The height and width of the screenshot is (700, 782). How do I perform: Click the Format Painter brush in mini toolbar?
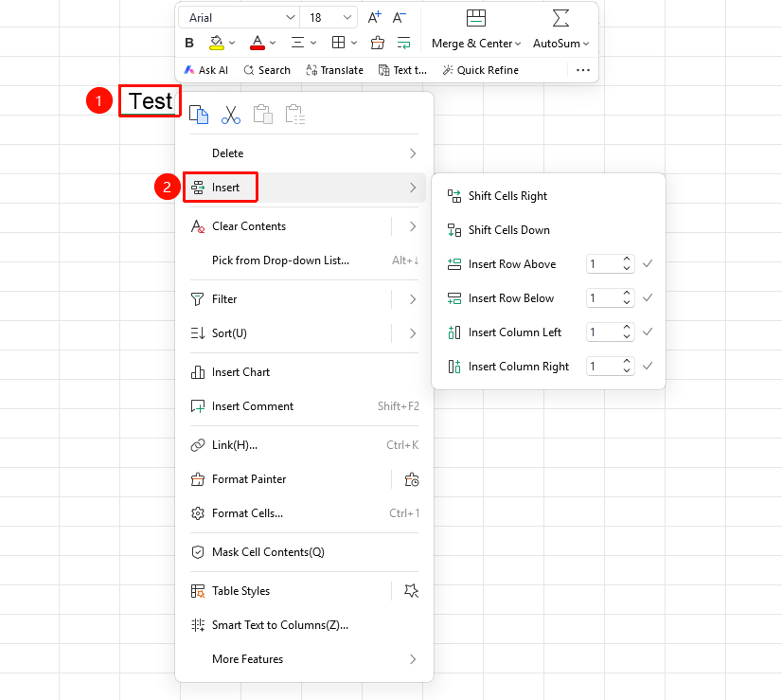tap(378, 43)
